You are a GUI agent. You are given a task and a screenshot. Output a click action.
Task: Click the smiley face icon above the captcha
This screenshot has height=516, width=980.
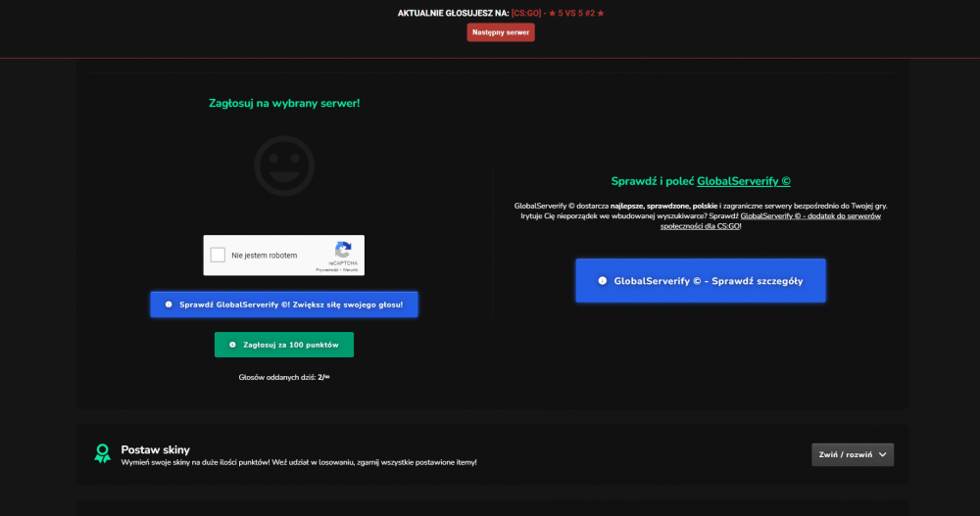click(x=284, y=165)
